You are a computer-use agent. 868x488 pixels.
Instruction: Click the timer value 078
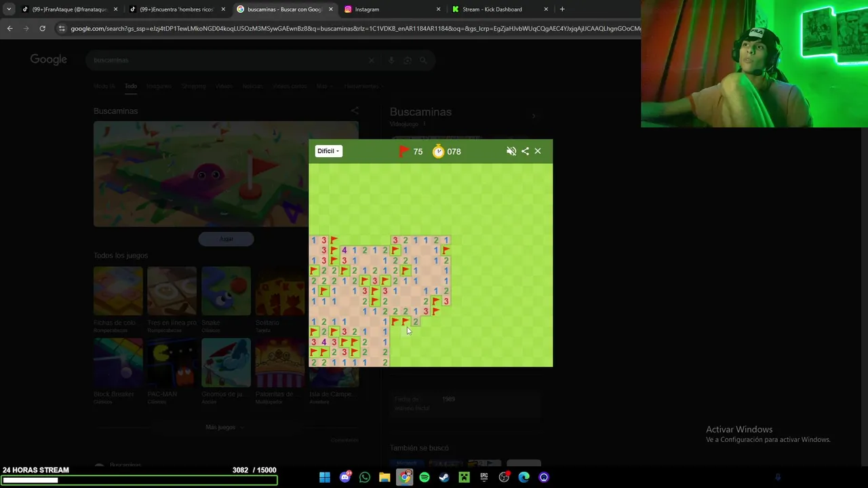[454, 152]
